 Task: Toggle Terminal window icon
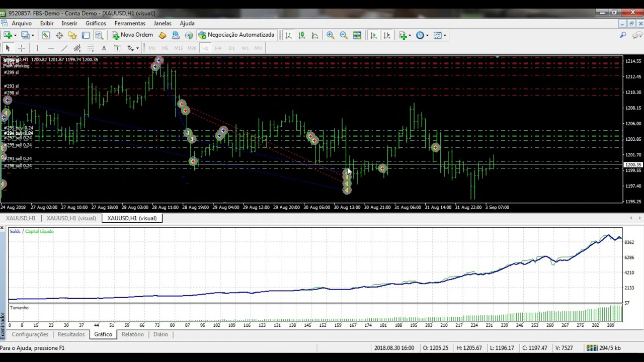[x=86, y=35]
